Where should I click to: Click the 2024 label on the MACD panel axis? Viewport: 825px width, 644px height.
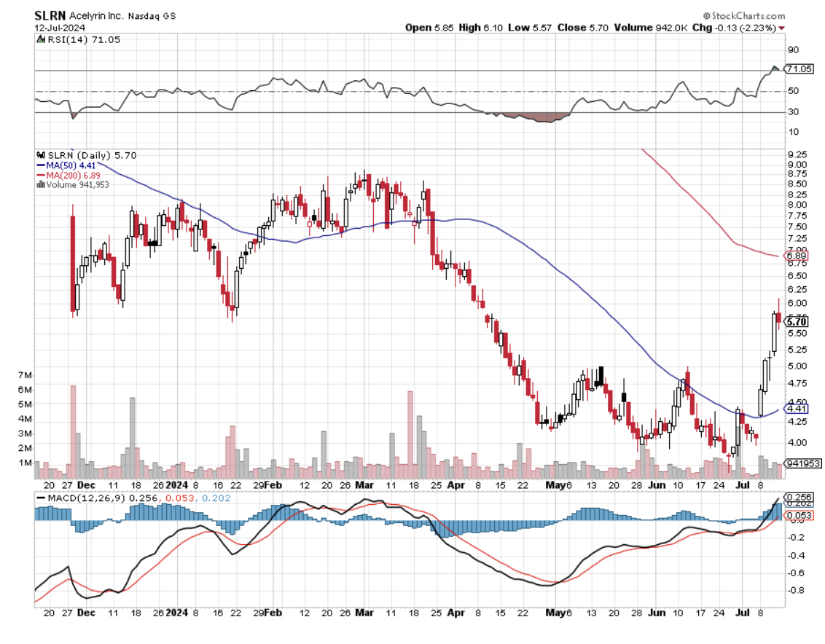coord(176,613)
